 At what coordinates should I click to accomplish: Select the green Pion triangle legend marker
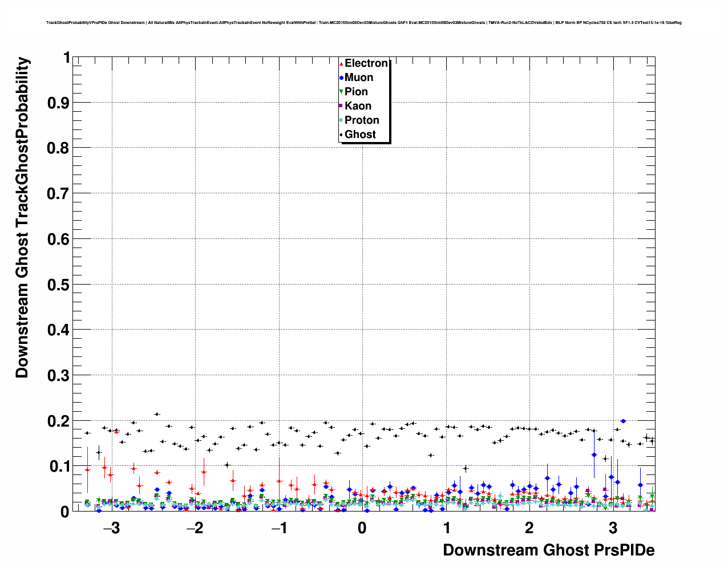341,92
